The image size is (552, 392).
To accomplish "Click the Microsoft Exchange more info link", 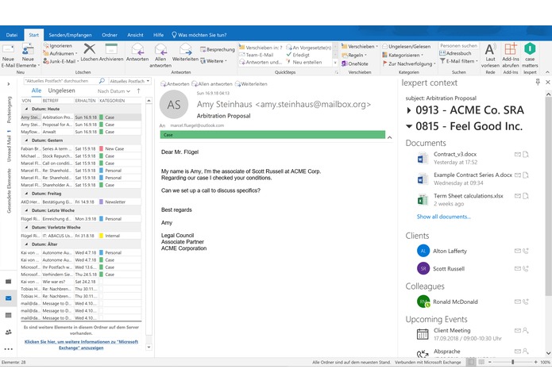I will [81, 344].
